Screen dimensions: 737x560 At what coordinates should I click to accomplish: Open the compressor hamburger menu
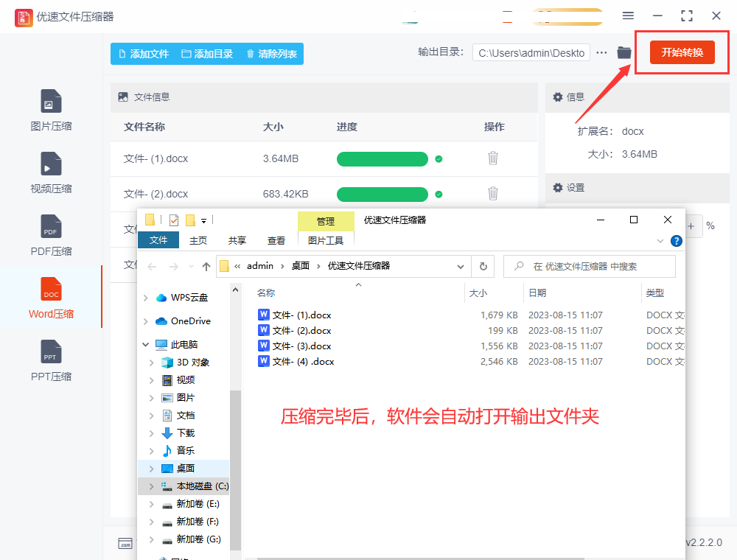coord(628,16)
